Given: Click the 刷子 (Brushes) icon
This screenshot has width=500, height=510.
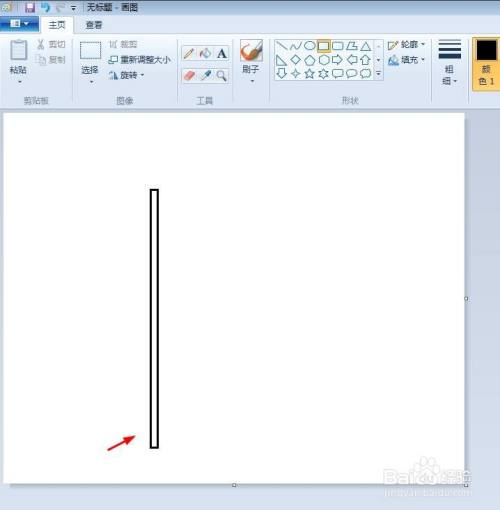Looking at the screenshot, I should click(251, 50).
